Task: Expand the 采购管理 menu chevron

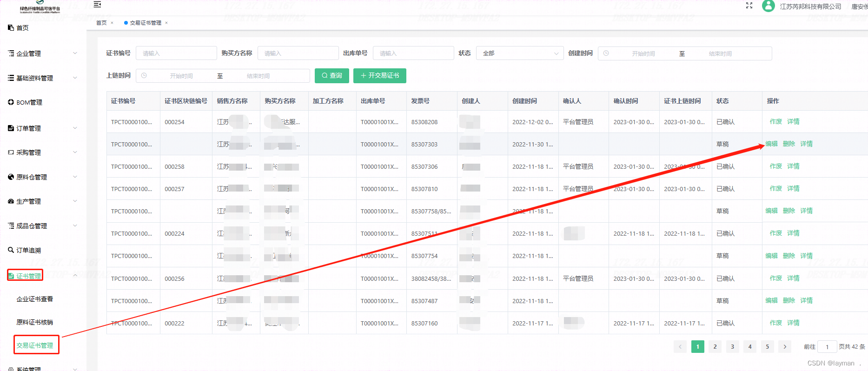Action: click(75, 152)
